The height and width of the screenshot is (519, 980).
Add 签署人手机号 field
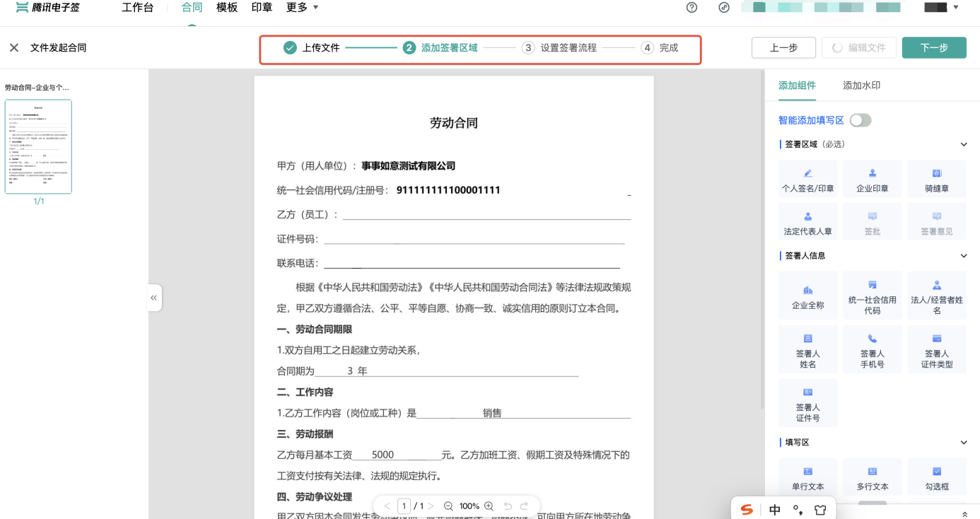[x=872, y=351]
